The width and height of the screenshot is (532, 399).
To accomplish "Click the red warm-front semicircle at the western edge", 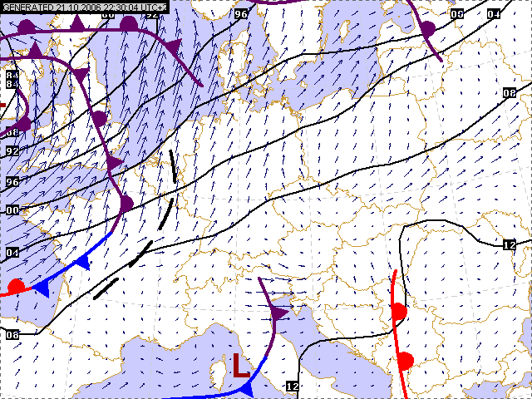I will (15, 287).
